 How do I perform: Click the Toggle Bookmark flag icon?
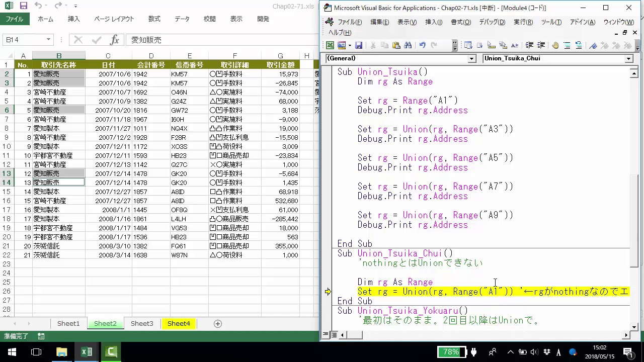pyautogui.click(x=593, y=45)
